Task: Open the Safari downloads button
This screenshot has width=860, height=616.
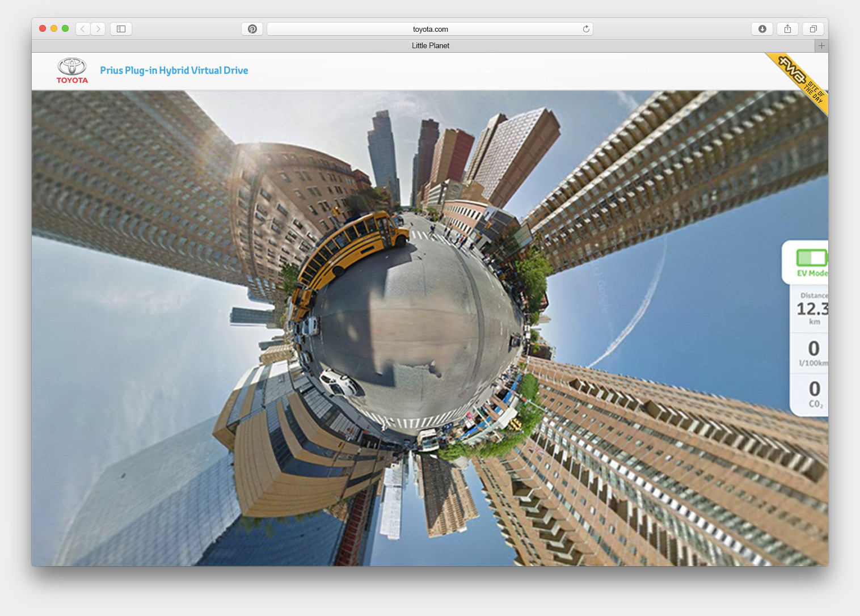Action: pyautogui.click(x=762, y=29)
